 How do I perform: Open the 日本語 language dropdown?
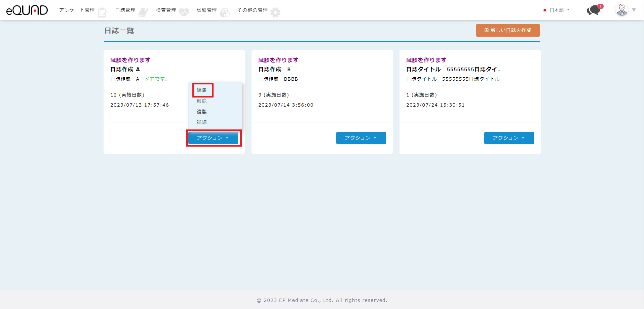pos(557,10)
